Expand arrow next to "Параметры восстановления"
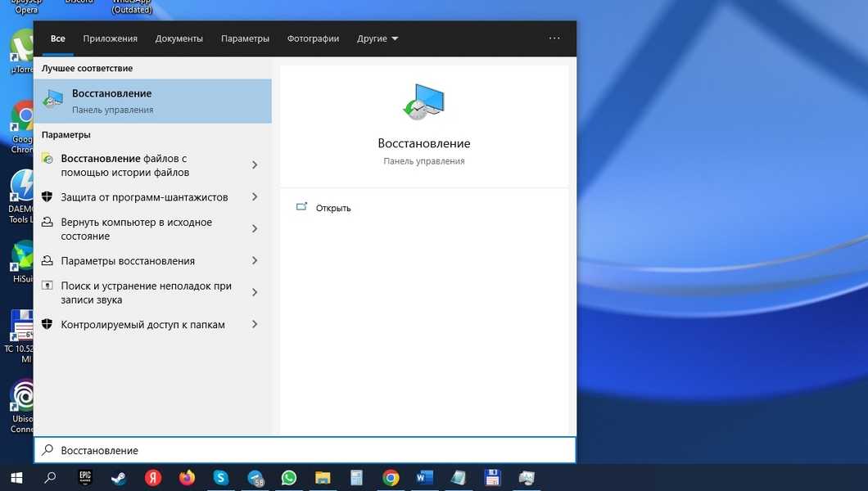This screenshot has height=491, width=868. [x=255, y=261]
